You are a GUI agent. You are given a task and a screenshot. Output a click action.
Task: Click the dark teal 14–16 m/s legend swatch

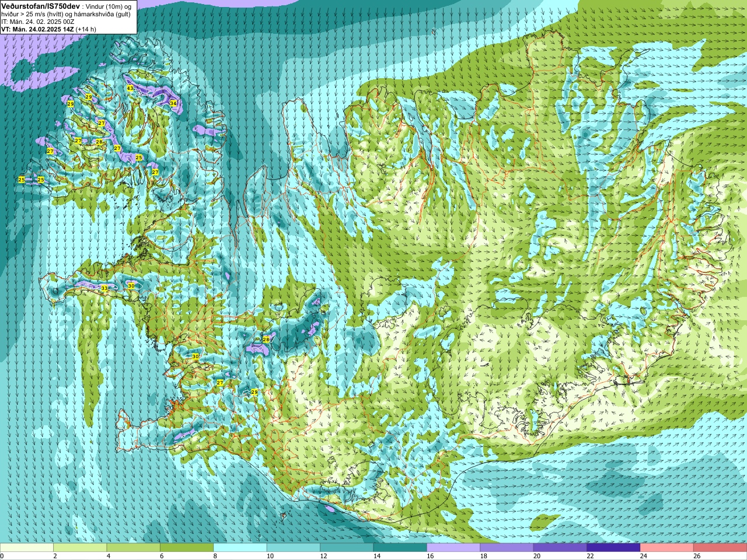point(400,548)
